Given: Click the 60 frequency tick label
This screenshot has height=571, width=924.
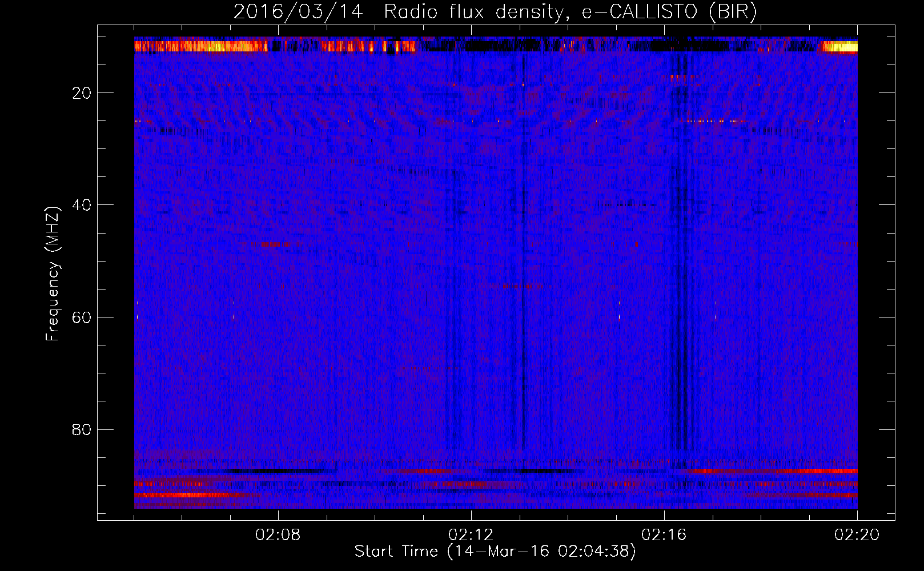Looking at the screenshot, I should 82,317.
